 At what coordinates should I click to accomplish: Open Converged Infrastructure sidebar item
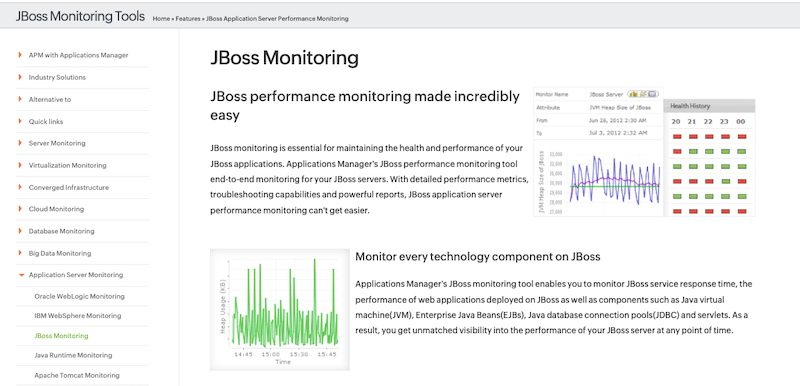pyautogui.click(x=69, y=187)
